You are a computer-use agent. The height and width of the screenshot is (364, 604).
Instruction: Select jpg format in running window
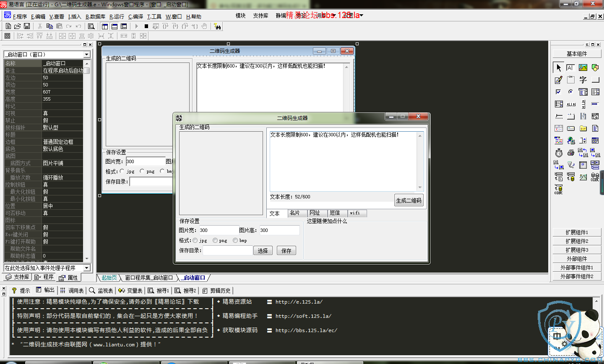tap(195, 240)
